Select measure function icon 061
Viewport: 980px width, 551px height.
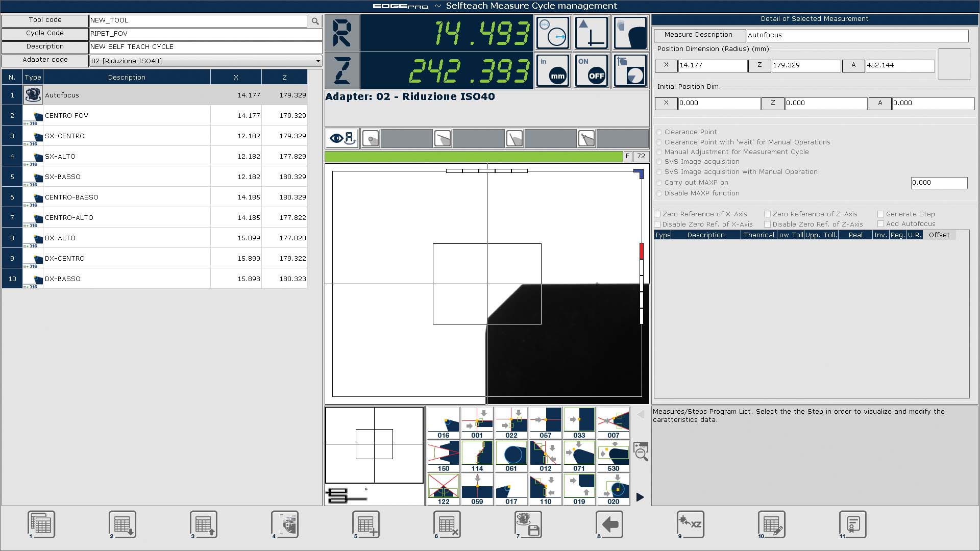coord(511,456)
